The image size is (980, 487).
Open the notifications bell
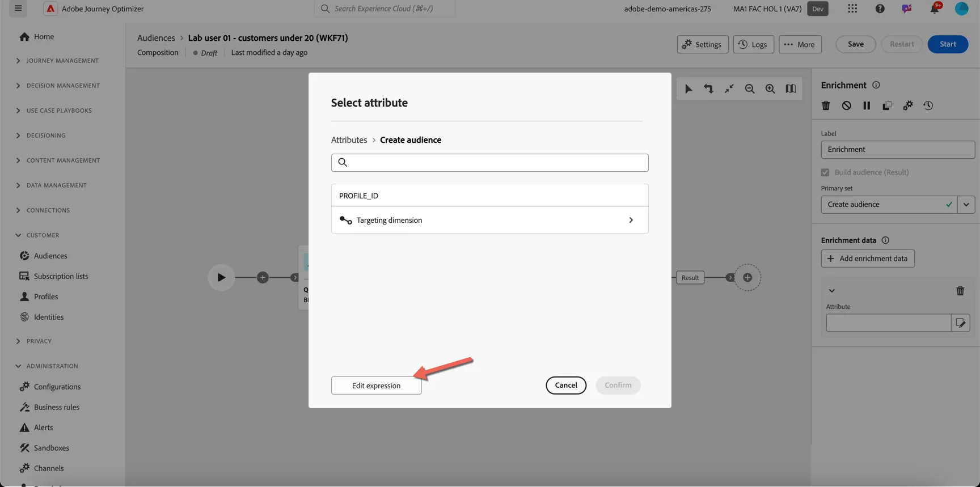(934, 9)
